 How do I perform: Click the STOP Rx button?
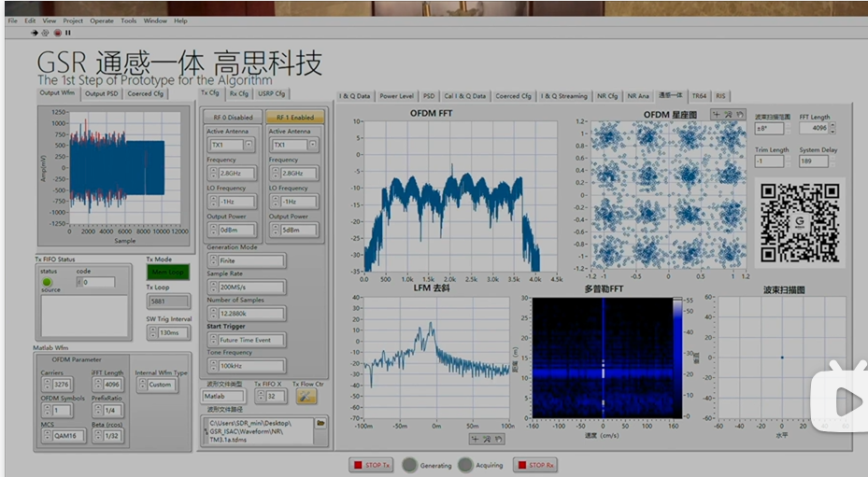[534, 465]
